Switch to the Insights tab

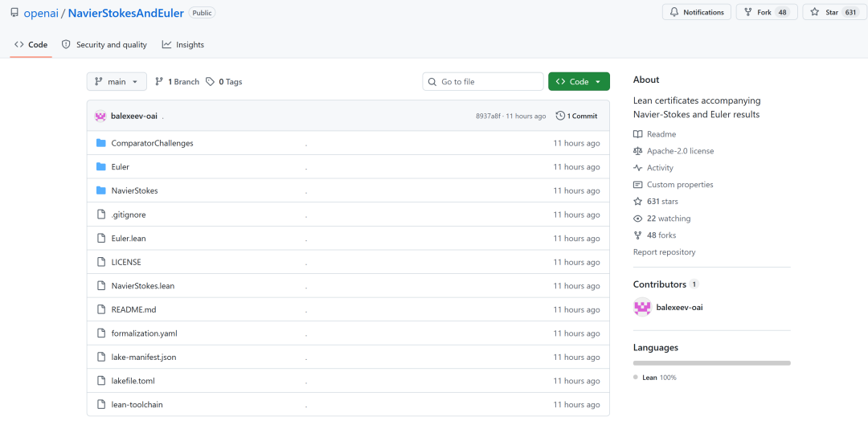click(183, 45)
